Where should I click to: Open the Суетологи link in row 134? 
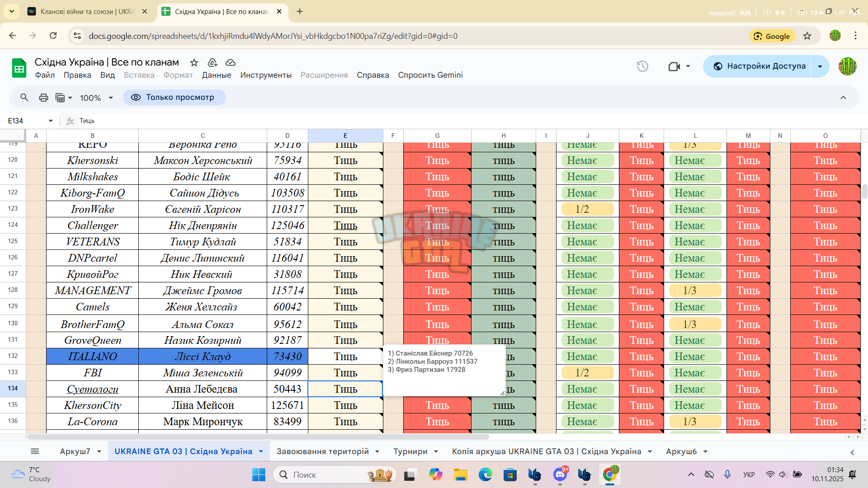coord(93,389)
